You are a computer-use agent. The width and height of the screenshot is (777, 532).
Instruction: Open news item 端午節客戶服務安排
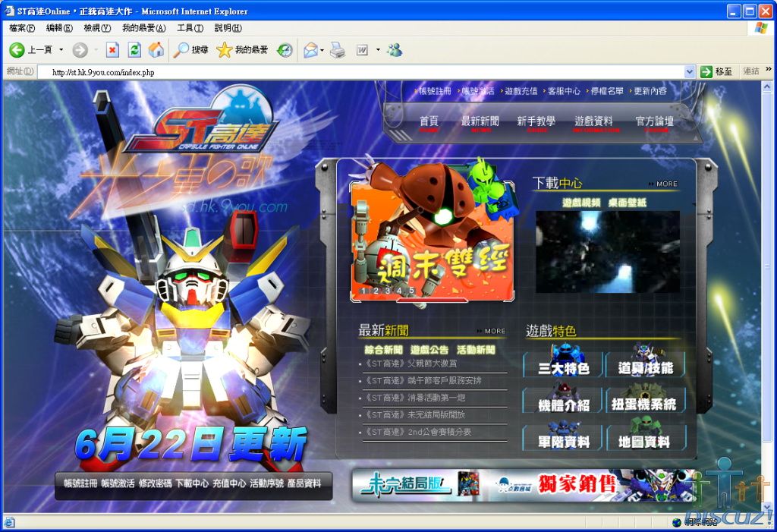423,380
